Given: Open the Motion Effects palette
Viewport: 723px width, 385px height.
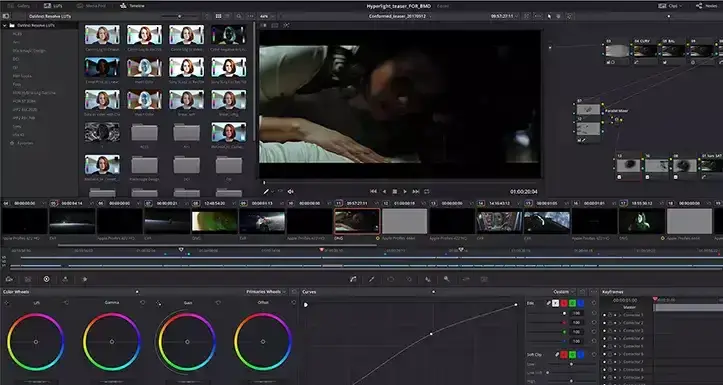Looking at the screenshot, I should 84,279.
